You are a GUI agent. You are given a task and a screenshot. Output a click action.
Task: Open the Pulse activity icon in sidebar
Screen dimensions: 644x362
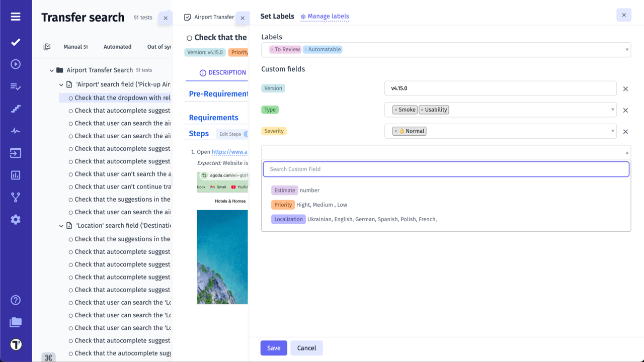click(x=16, y=131)
